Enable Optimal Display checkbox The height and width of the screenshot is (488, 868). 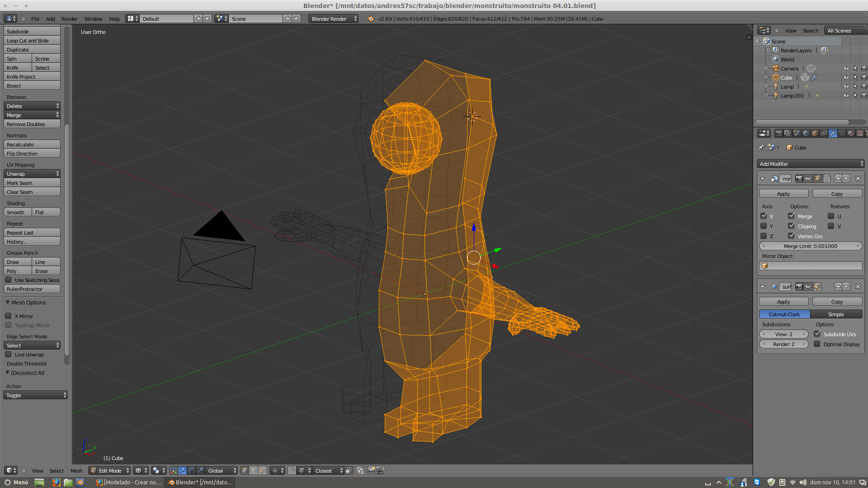(x=817, y=344)
